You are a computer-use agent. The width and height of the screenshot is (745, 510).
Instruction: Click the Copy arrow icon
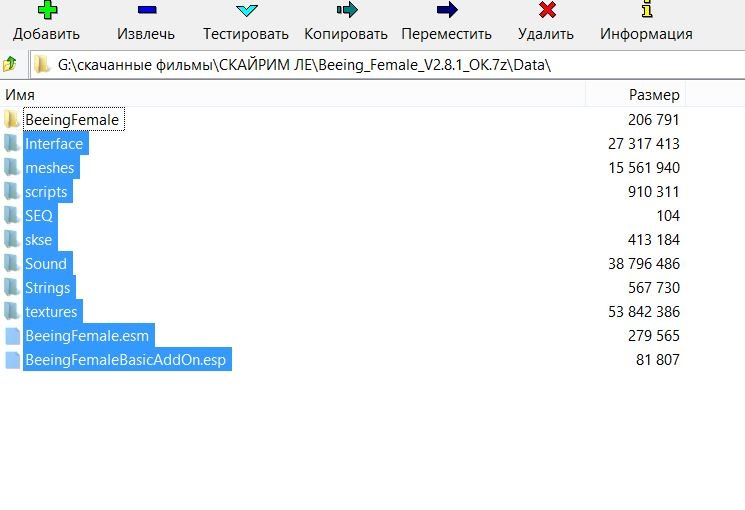346,11
